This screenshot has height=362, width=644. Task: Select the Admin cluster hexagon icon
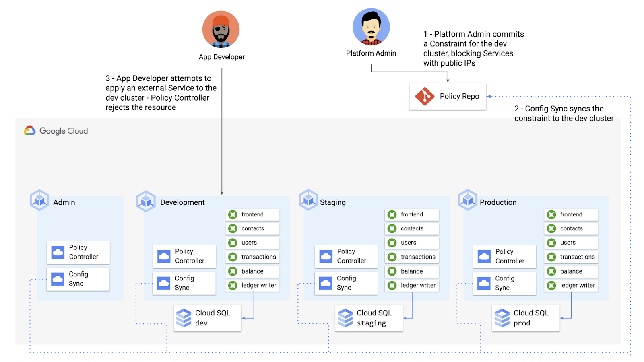(x=39, y=200)
